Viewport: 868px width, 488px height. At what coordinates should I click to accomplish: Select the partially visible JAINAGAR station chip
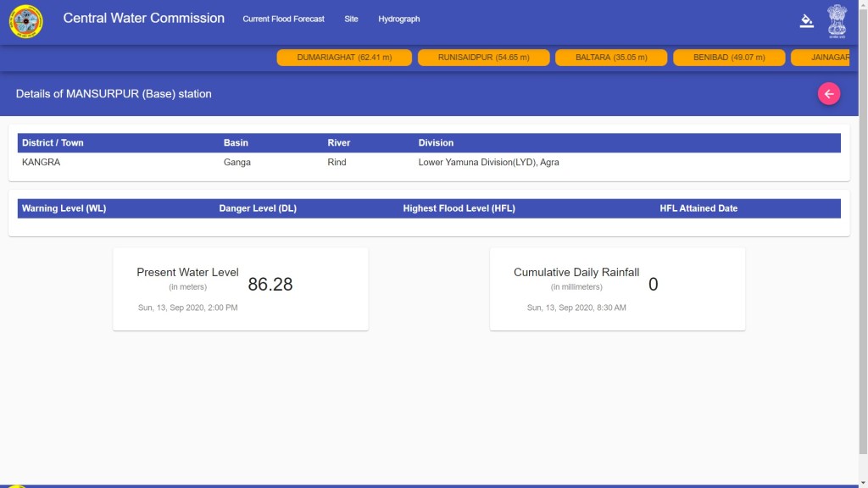click(x=829, y=58)
